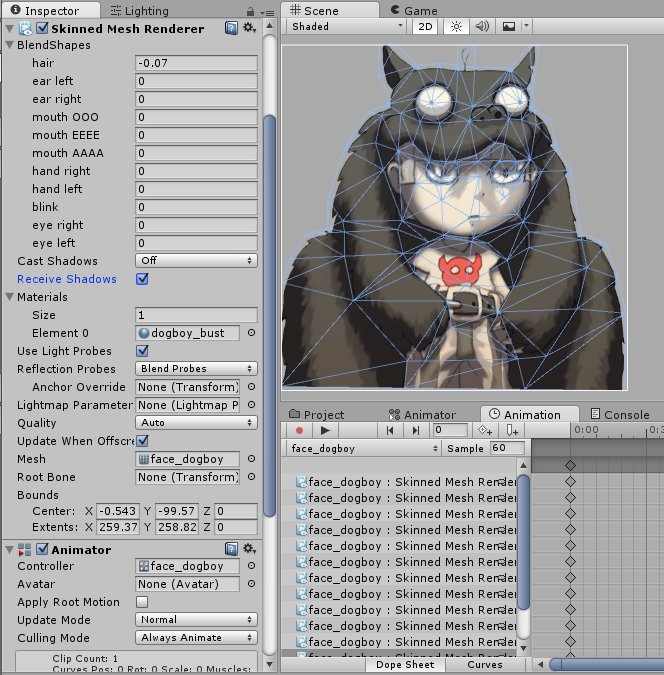Open the Update Mode dropdown

pyautogui.click(x=196, y=619)
